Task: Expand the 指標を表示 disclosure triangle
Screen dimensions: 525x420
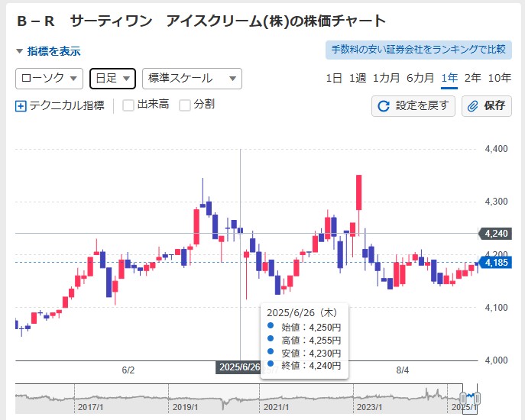Action: click(19, 51)
